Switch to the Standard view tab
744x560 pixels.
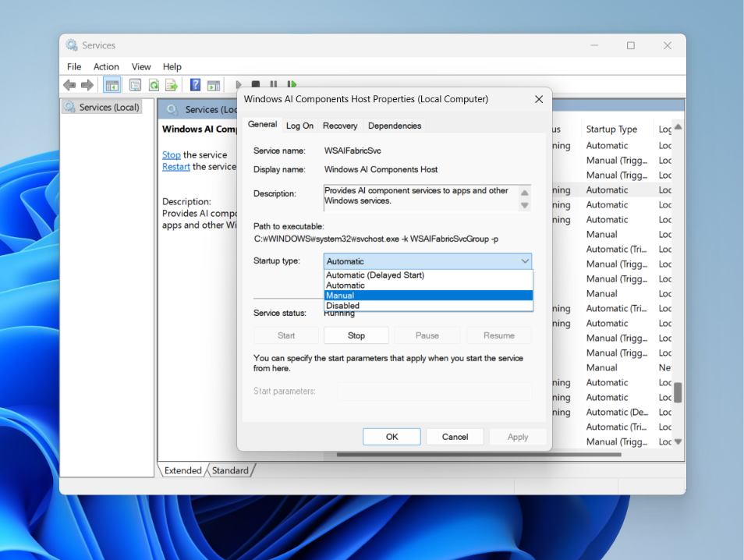[230, 470]
